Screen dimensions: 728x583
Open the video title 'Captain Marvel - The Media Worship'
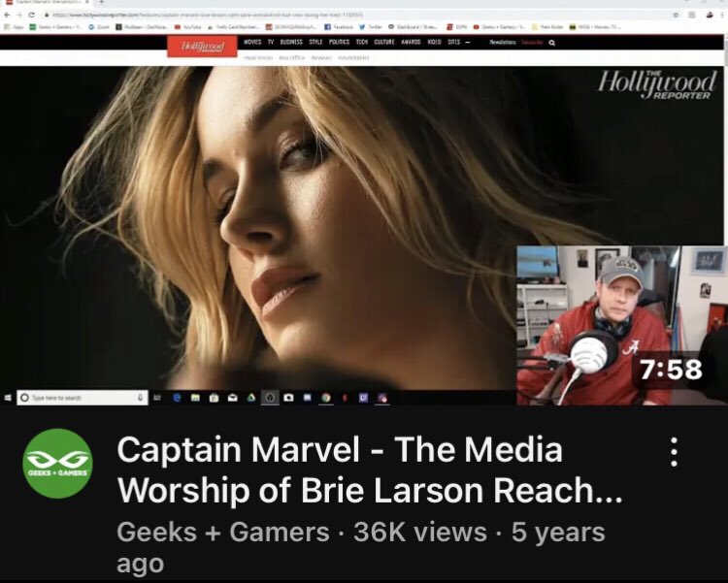point(370,470)
